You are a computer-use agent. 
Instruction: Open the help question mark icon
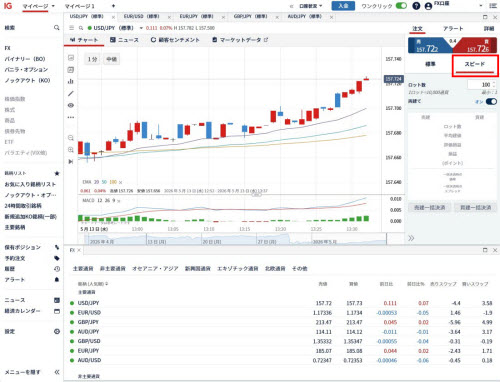(x=416, y=6)
